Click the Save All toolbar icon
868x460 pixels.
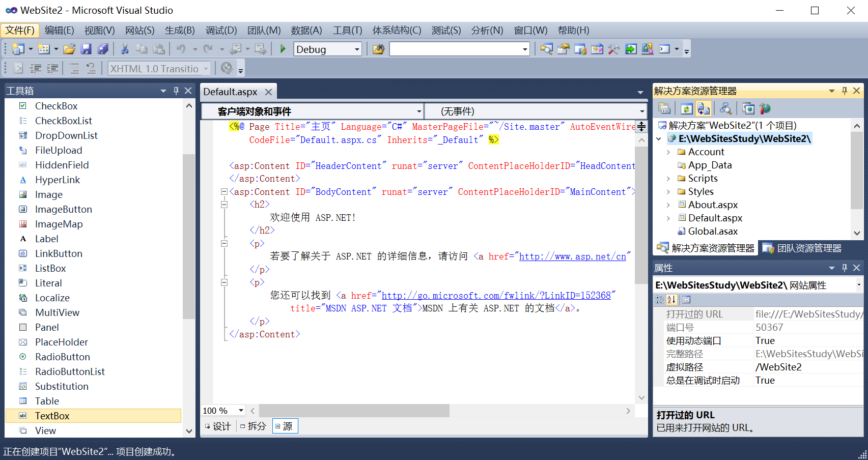[103, 49]
